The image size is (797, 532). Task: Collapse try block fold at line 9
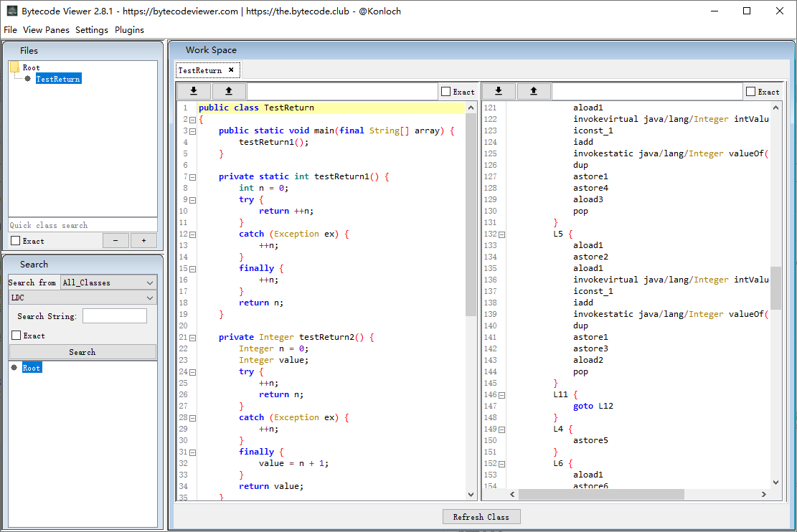pyautogui.click(x=193, y=200)
